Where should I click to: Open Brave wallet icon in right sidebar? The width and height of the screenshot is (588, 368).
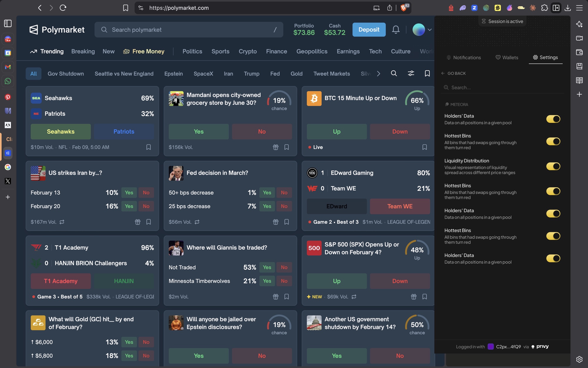click(579, 52)
